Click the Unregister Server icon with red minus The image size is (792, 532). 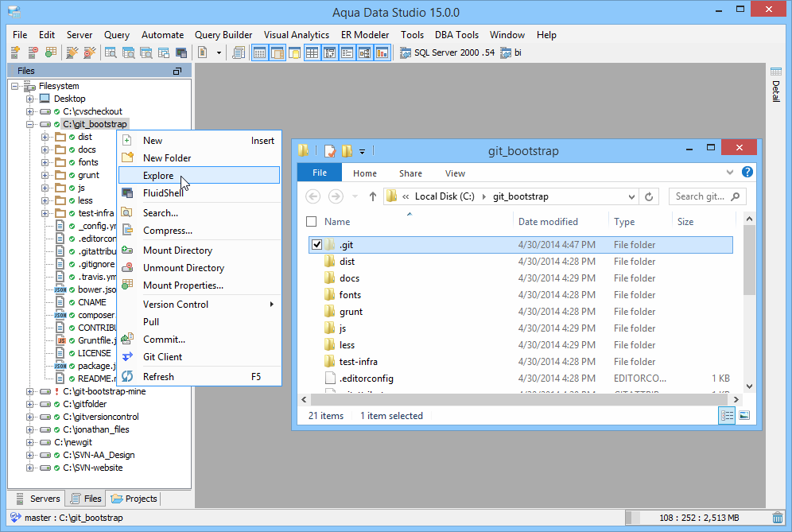click(33, 52)
